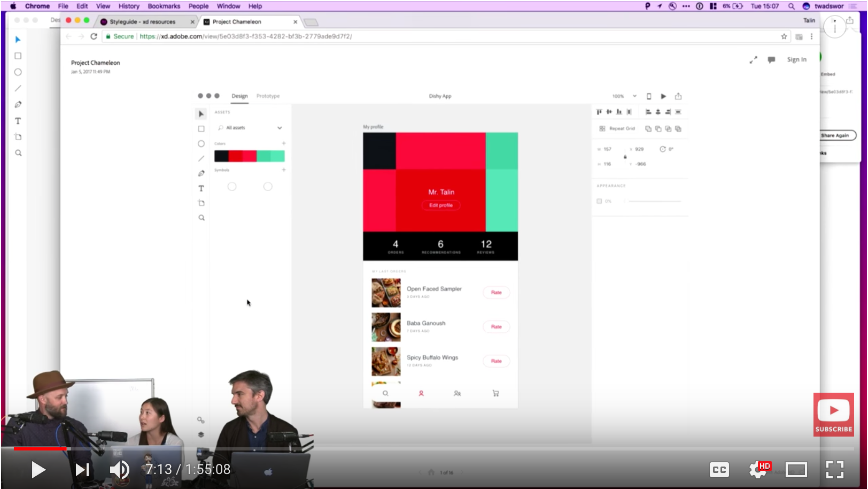Click the Share Again button
Screen dimensions: 868x489
(835, 135)
